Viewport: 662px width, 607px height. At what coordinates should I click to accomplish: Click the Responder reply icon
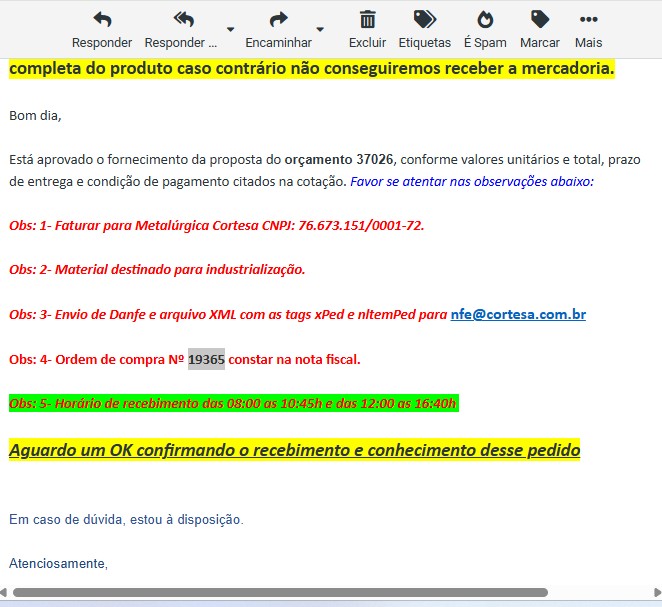tap(102, 20)
